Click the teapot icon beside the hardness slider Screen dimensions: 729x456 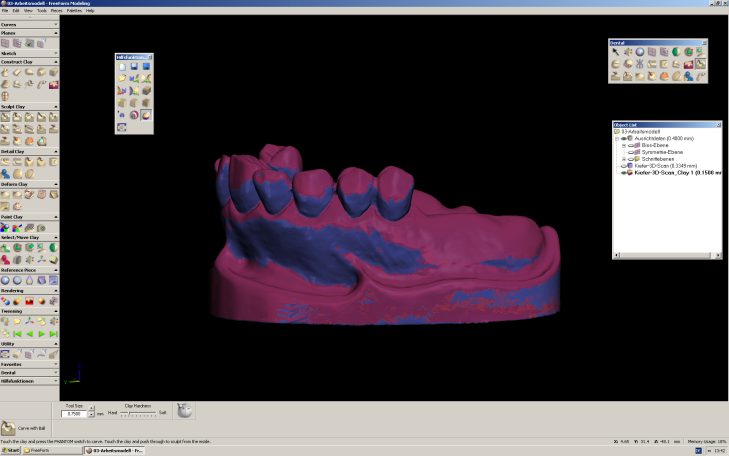[184, 411]
